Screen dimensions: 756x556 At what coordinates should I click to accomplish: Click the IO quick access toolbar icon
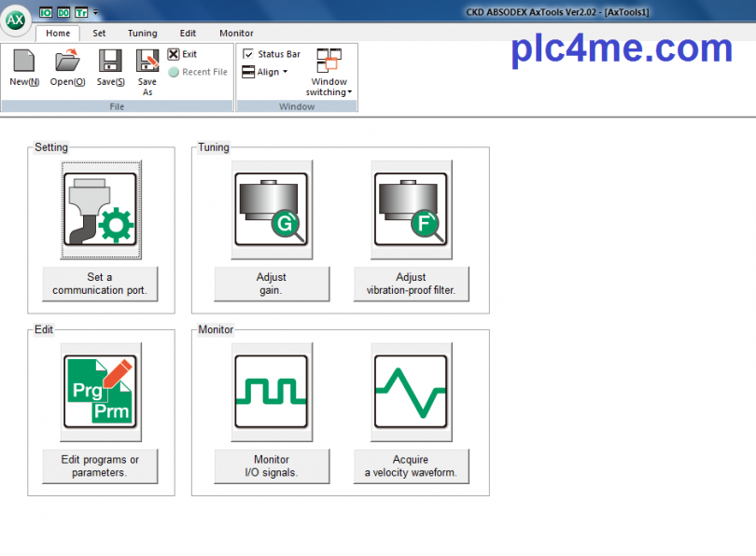[x=47, y=12]
